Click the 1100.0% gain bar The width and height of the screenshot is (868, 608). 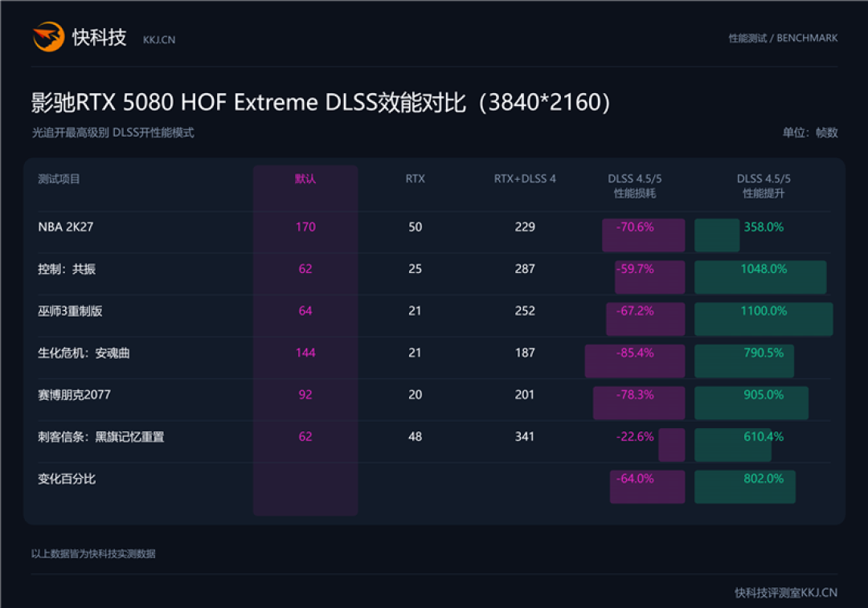point(764,319)
